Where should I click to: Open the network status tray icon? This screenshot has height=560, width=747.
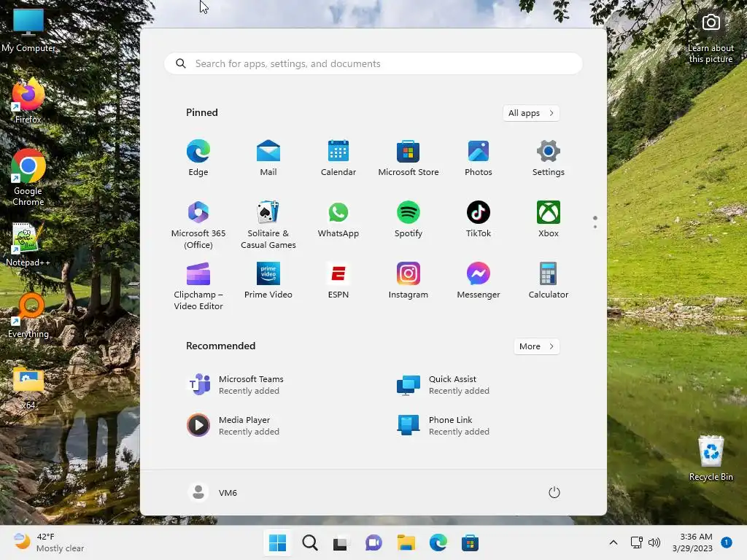coord(636,542)
